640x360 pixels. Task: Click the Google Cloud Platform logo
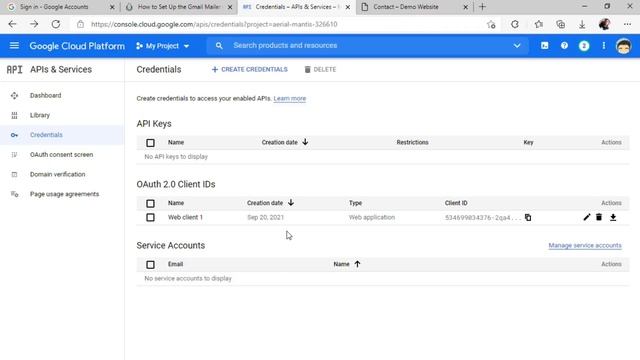[77, 46]
